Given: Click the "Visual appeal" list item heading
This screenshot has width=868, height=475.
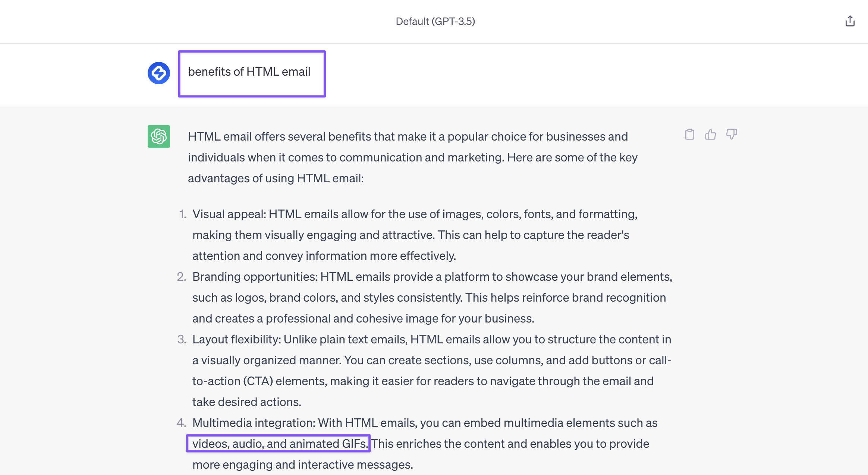Looking at the screenshot, I should coord(229,214).
